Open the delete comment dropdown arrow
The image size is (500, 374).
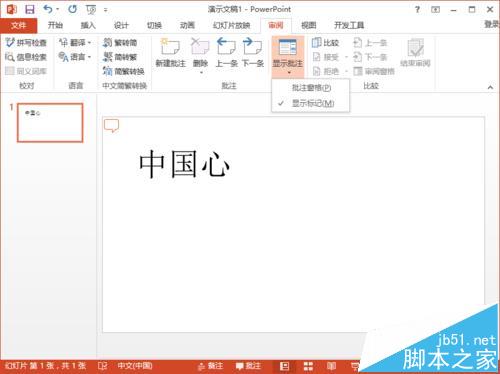tap(201, 72)
